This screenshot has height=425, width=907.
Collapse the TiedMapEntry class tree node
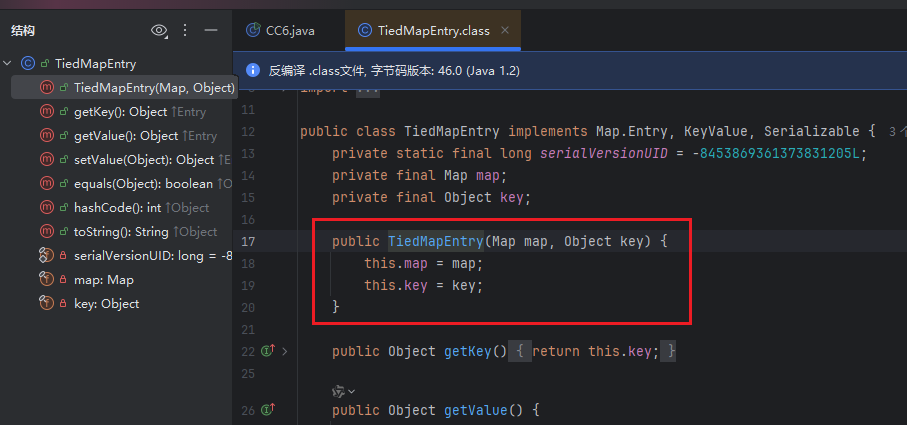[9, 63]
